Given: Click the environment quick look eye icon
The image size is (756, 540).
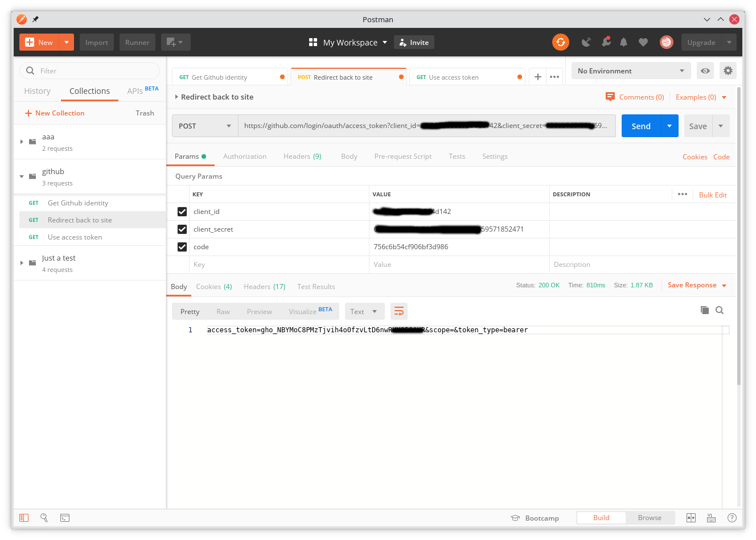Looking at the screenshot, I should coord(705,71).
